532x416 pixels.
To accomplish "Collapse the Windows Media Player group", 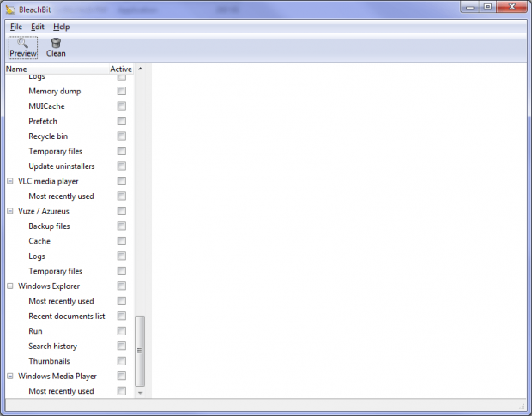I will [10, 377].
